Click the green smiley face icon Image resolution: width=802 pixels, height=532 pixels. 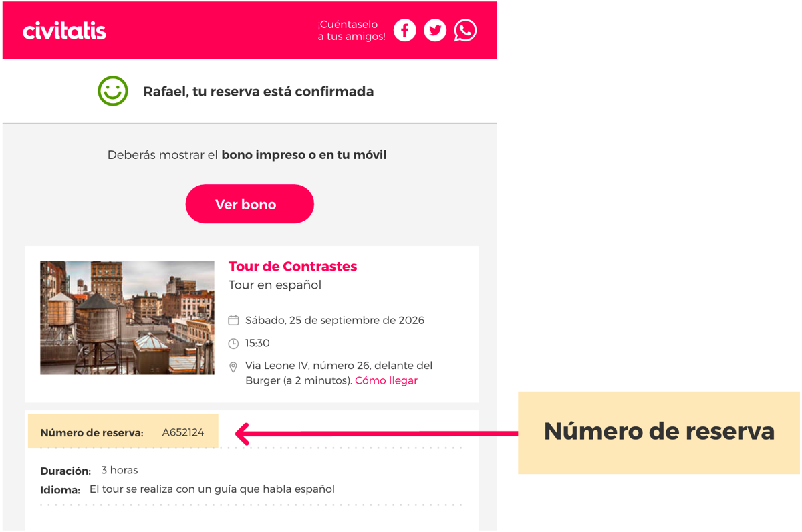coord(113,91)
